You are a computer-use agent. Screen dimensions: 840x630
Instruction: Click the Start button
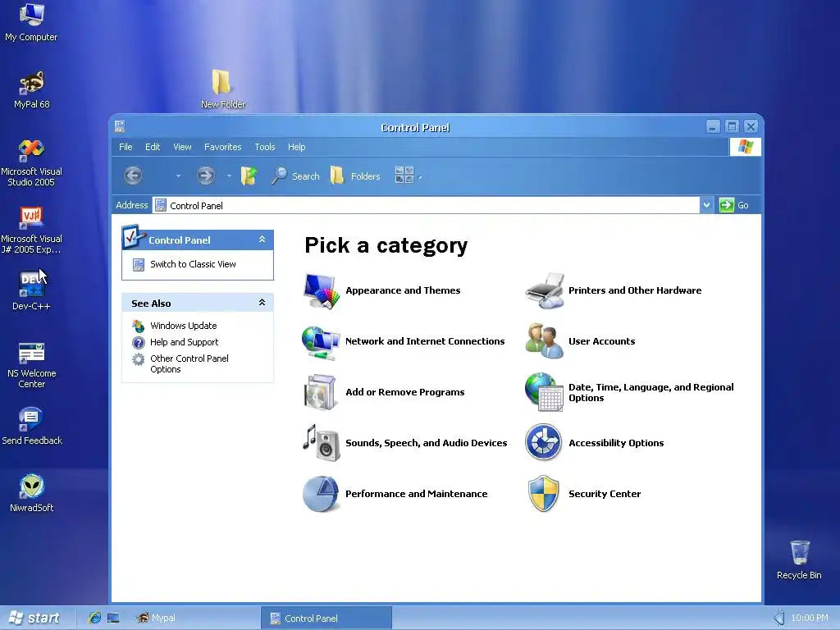coord(34,618)
